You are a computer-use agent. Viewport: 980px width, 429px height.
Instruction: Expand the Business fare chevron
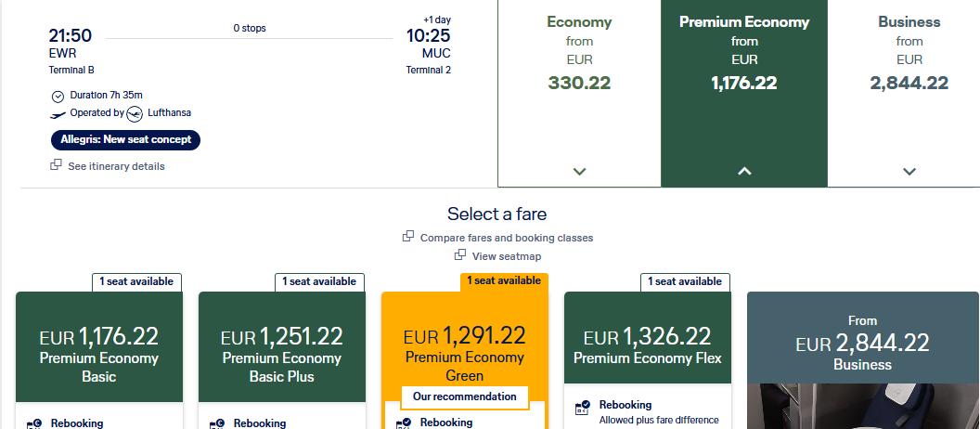coord(909,172)
